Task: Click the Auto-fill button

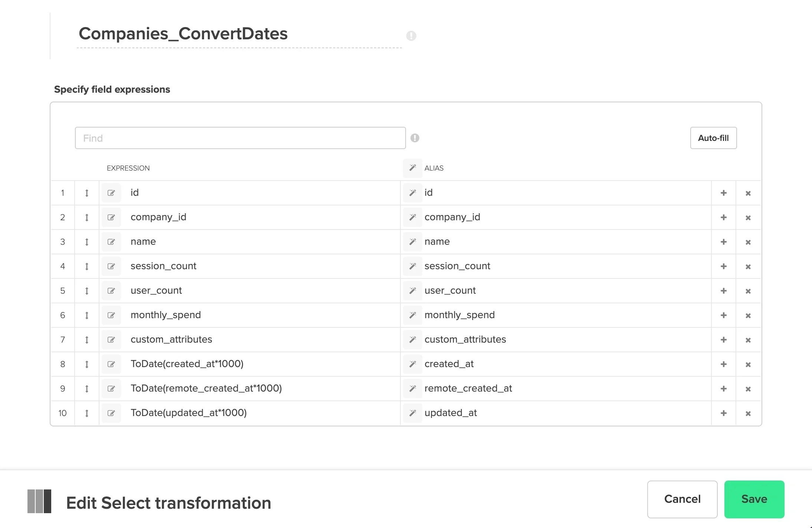Action: pos(713,138)
